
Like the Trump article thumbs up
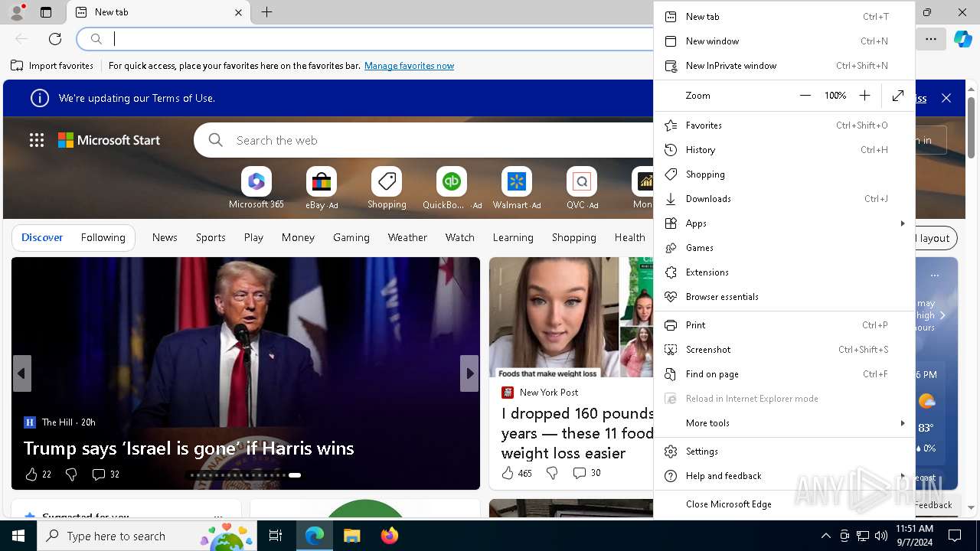point(31,474)
